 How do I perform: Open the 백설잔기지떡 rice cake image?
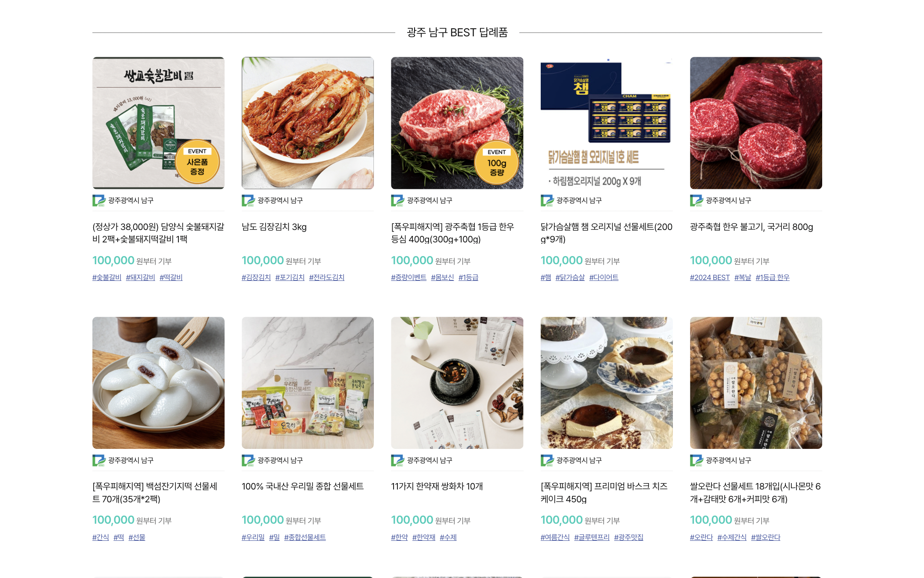[x=158, y=383]
